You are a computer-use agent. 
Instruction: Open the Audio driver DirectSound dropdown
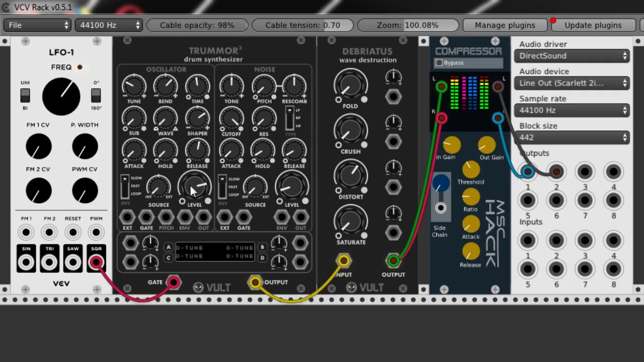572,56
